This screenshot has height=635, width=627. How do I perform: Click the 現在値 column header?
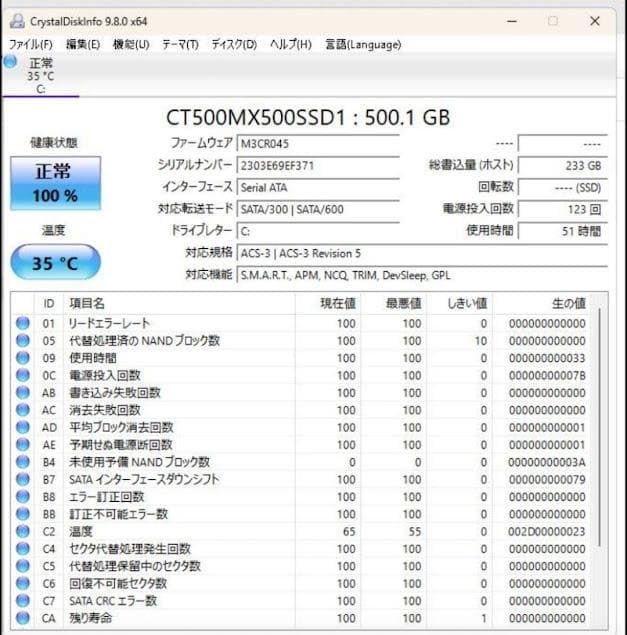tap(328, 303)
